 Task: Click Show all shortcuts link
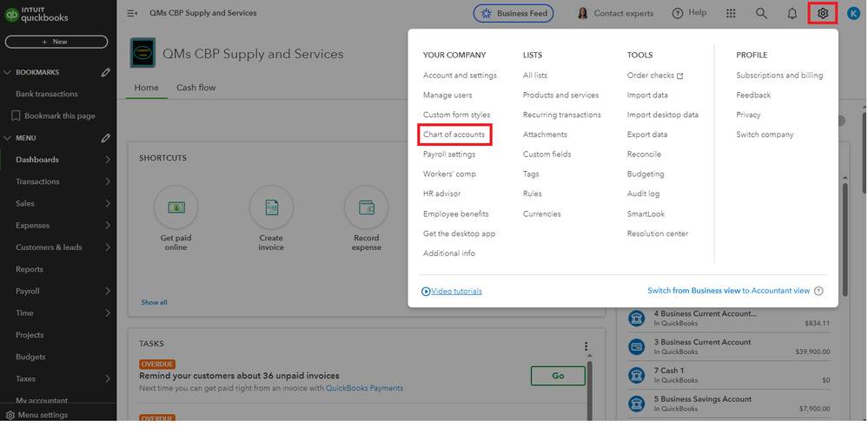(154, 303)
